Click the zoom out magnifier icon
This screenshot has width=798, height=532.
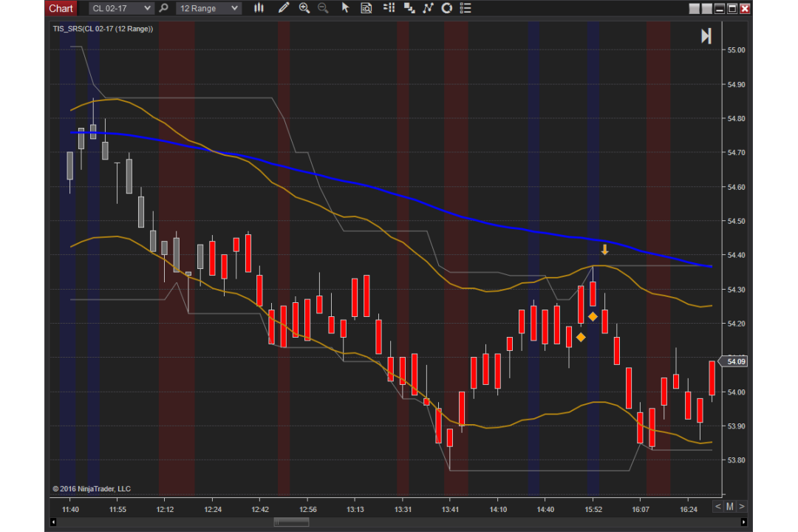[x=323, y=7]
